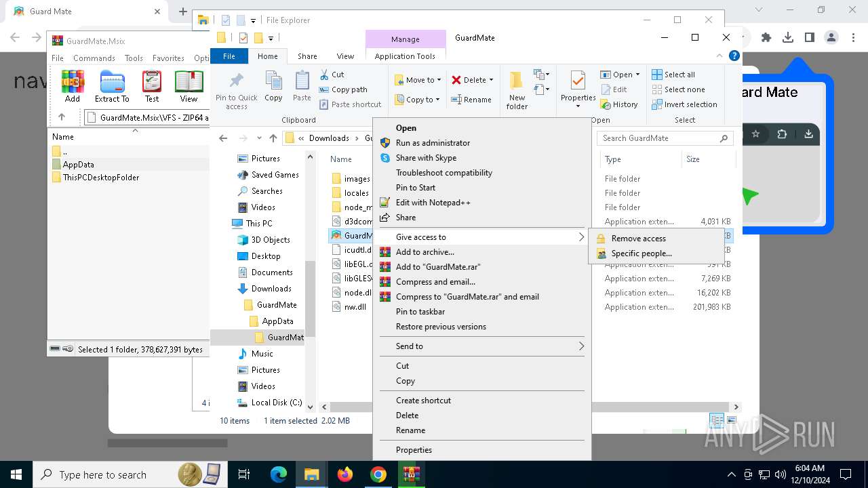Switch to the Share ribbon tab

click(x=307, y=56)
